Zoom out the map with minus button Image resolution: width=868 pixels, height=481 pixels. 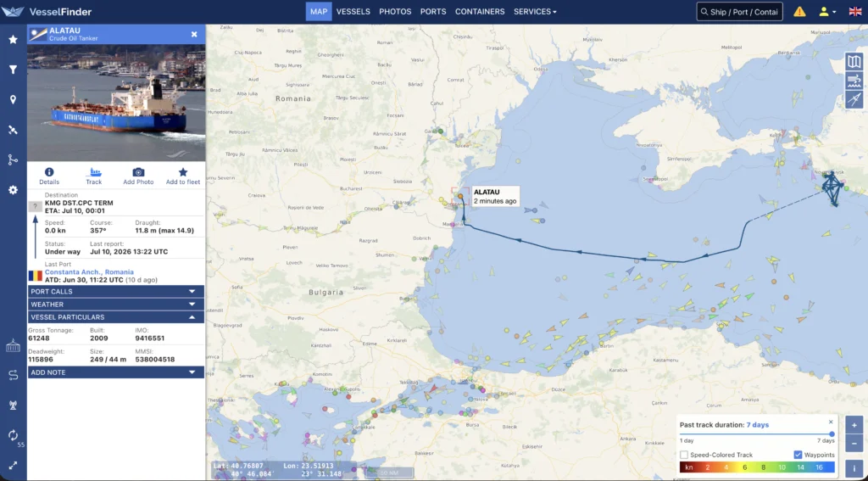[x=854, y=444]
